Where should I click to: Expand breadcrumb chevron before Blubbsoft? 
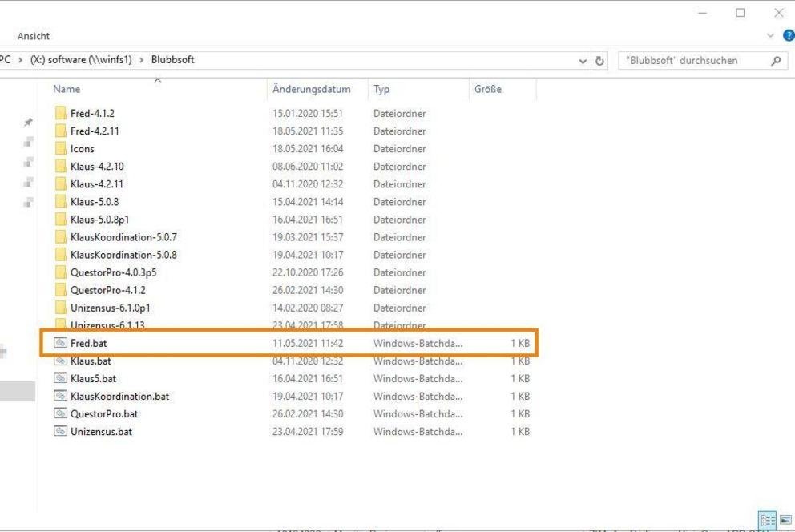tap(142, 60)
